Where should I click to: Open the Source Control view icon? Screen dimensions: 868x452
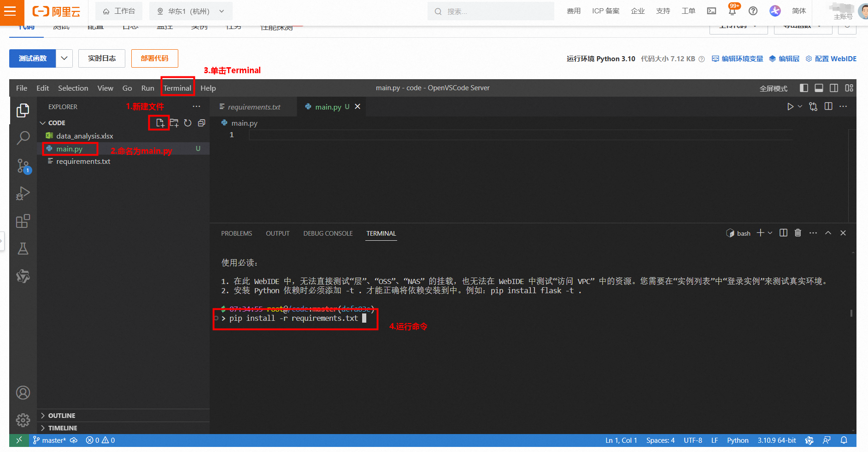(x=23, y=166)
